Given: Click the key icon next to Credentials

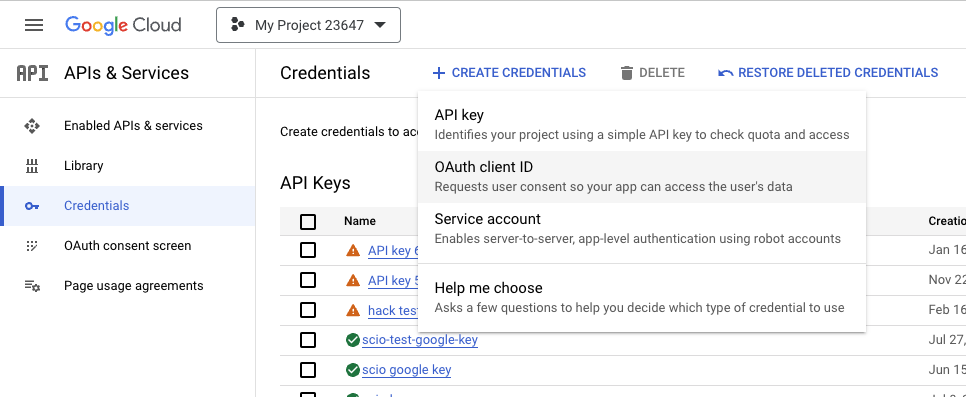Looking at the screenshot, I should tap(32, 206).
